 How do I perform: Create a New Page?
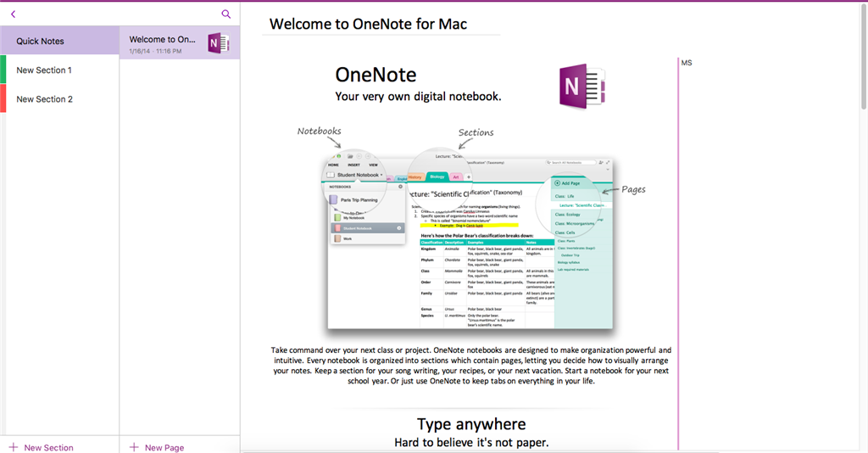click(x=157, y=447)
